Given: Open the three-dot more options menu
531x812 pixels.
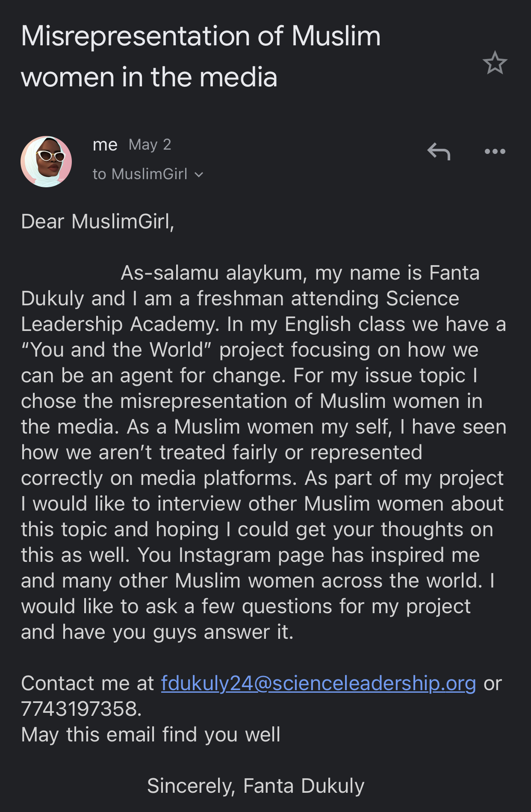Looking at the screenshot, I should pyautogui.click(x=495, y=151).
